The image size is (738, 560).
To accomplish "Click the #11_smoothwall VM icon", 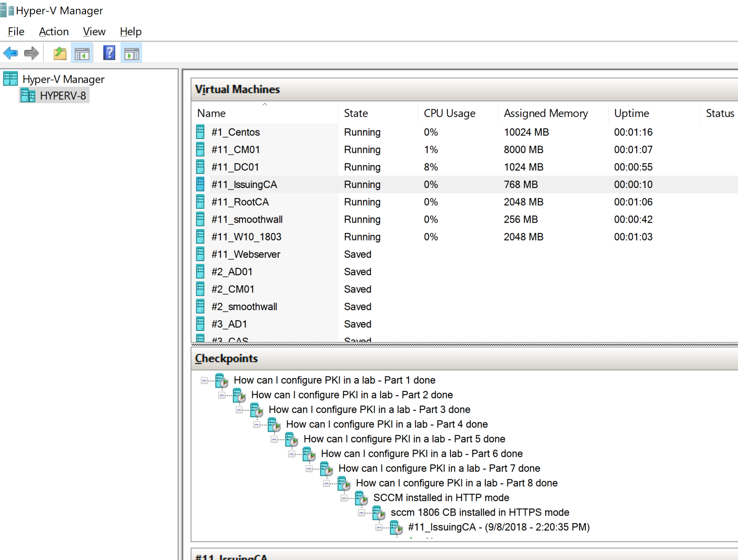I will (x=200, y=219).
